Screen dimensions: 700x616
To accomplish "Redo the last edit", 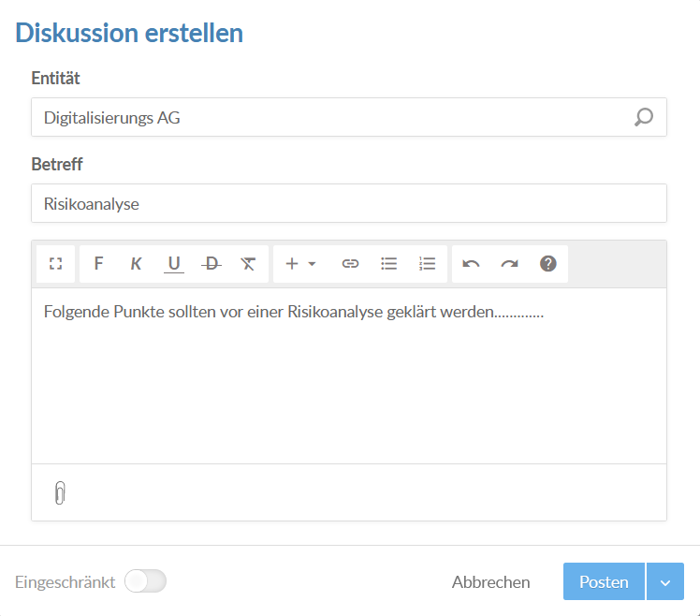I will tap(509, 264).
